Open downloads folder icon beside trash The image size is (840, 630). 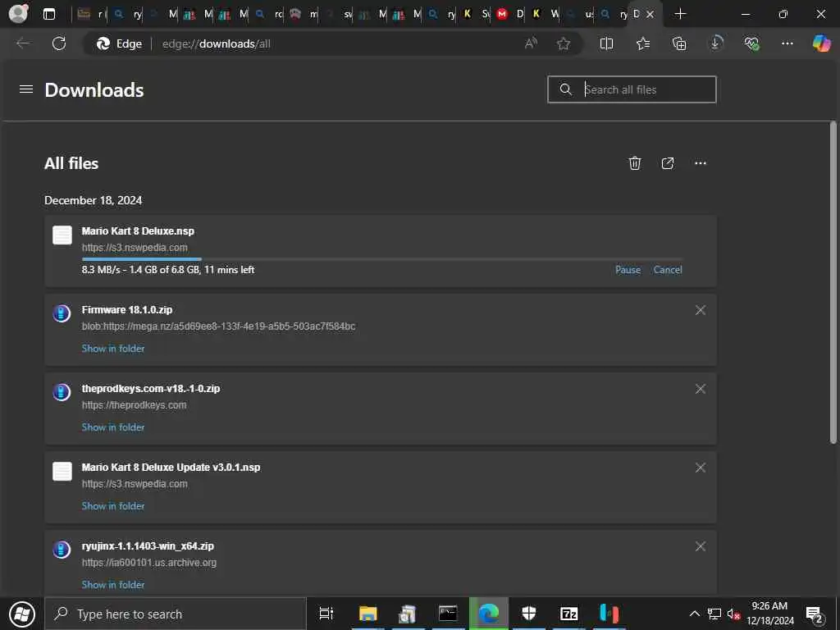pos(668,163)
